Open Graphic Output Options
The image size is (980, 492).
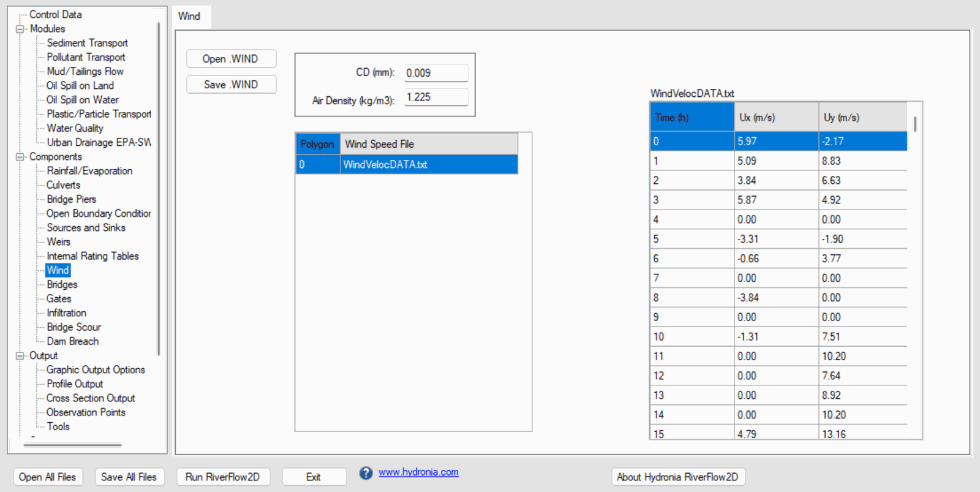(x=96, y=370)
